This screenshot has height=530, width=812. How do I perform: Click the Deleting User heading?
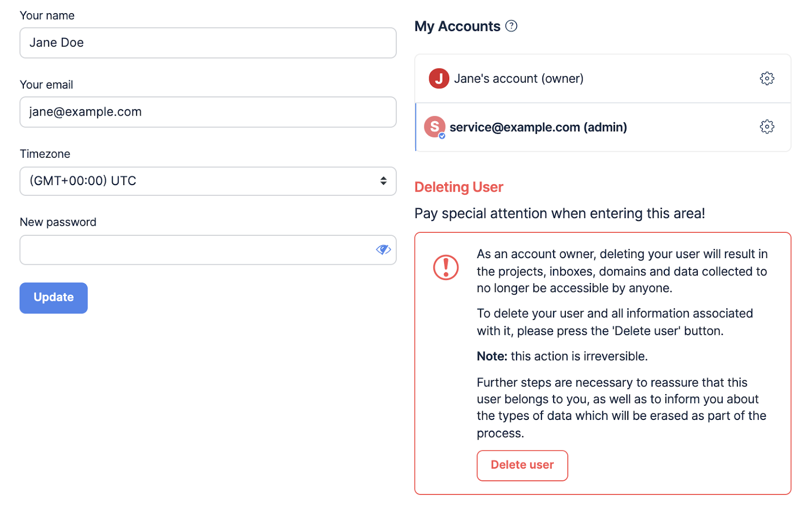[459, 187]
